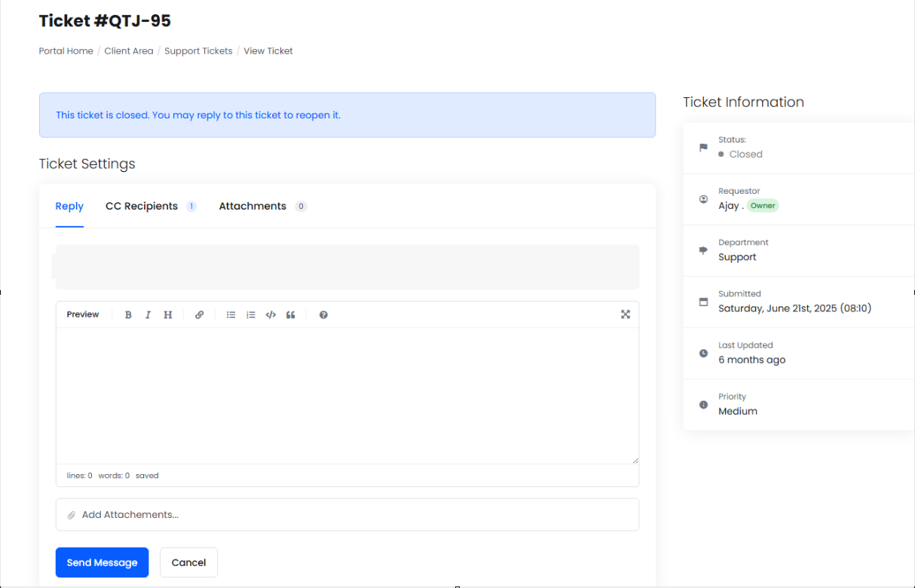Insert heading using the H icon
The width and height of the screenshot is (915, 588).
[x=168, y=315]
